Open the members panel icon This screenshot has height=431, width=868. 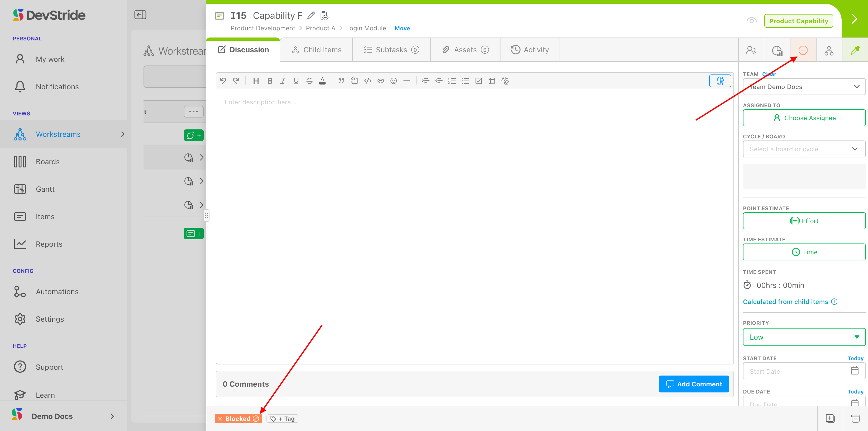coord(751,50)
